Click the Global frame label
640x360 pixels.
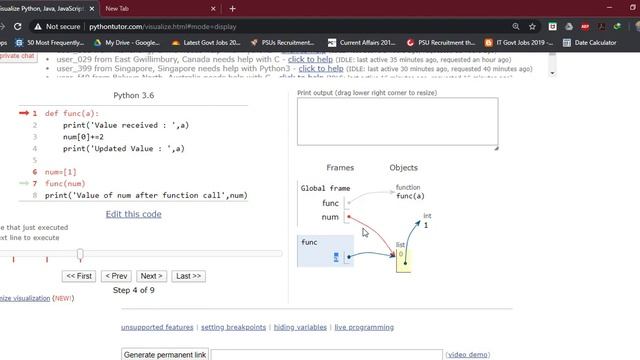coord(325,188)
